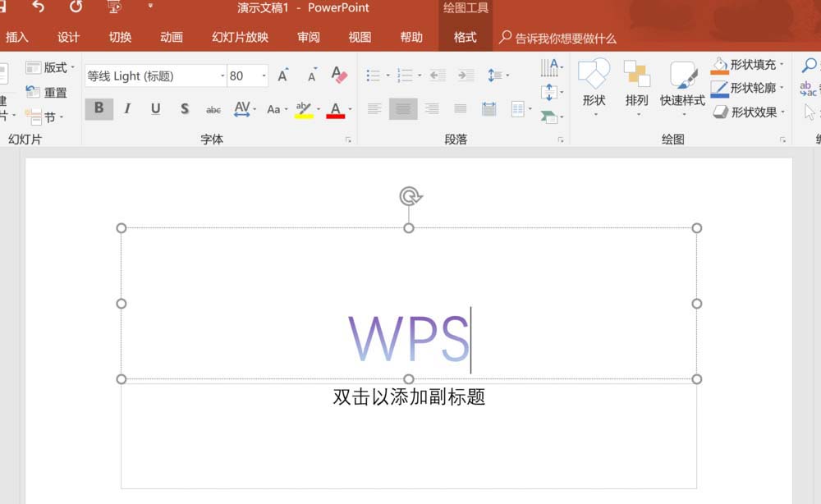Align text right
Image resolution: width=821 pixels, height=504 pixels.
point(432,109)
